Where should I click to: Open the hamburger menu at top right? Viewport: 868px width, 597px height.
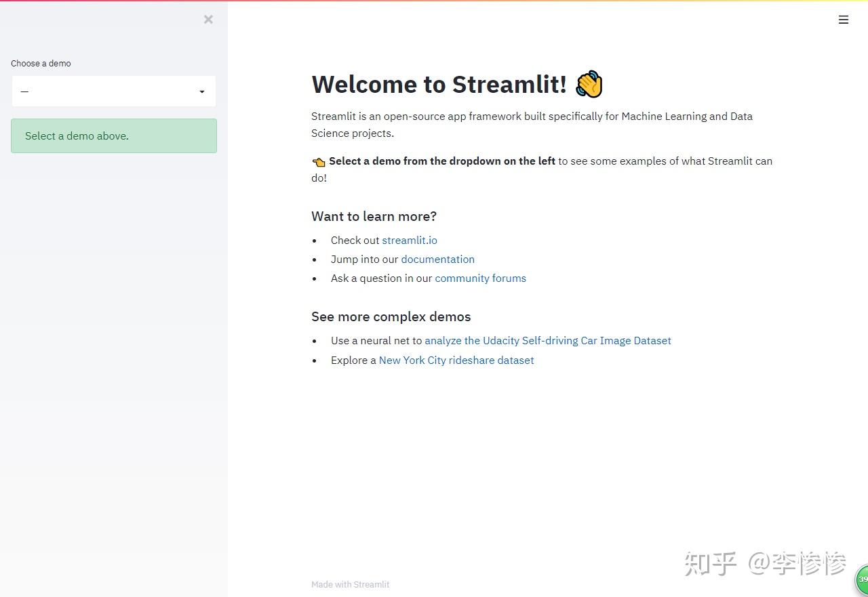click(844, 20)
